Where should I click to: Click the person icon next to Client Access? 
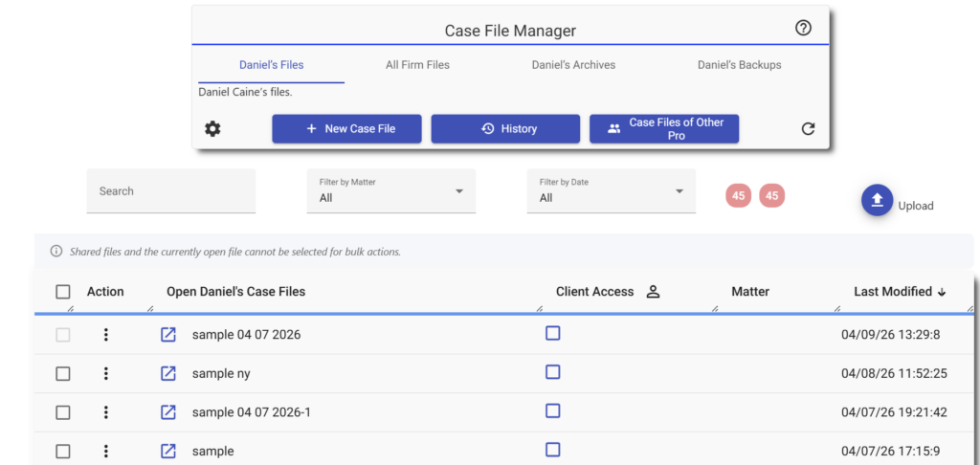(653, 292)
